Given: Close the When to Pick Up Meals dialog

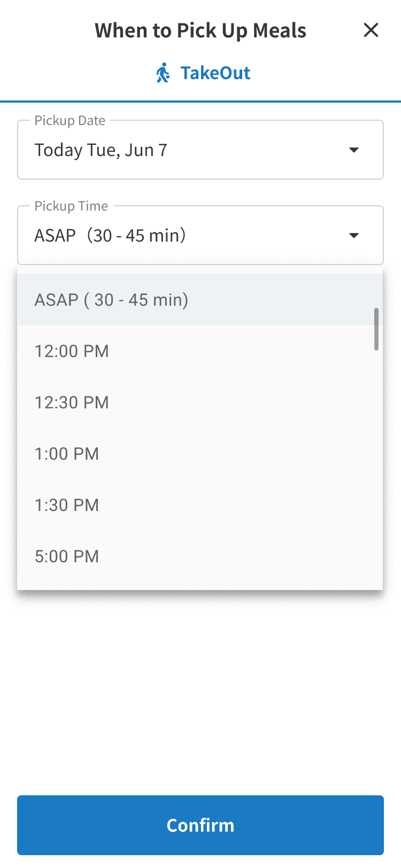Looking at the screenshot, I should (371, 30).
